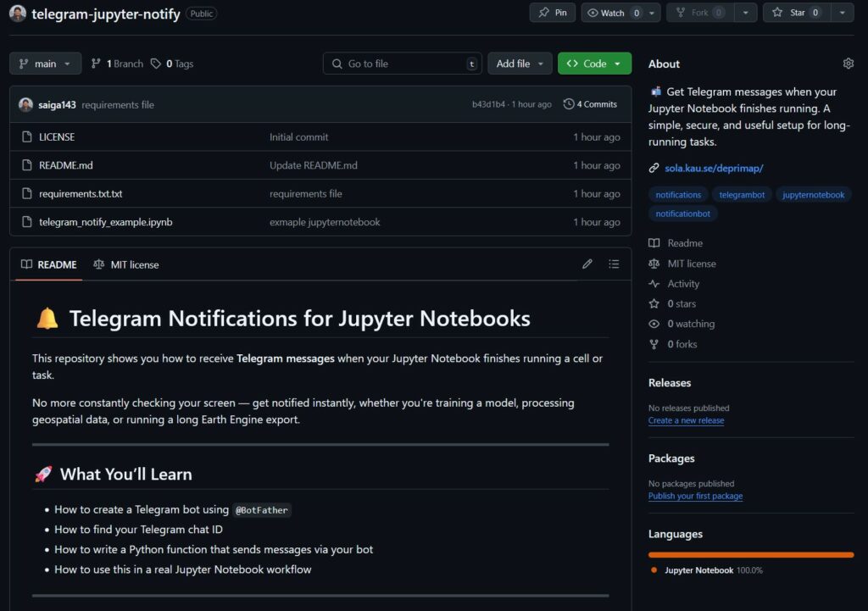View the 0 forks list

tap(673, 344)
